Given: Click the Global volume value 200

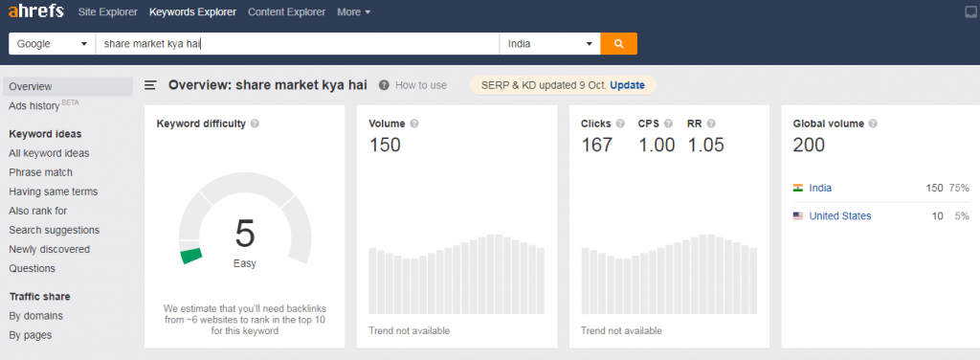Looking at the screenshot, I should 809,145.
